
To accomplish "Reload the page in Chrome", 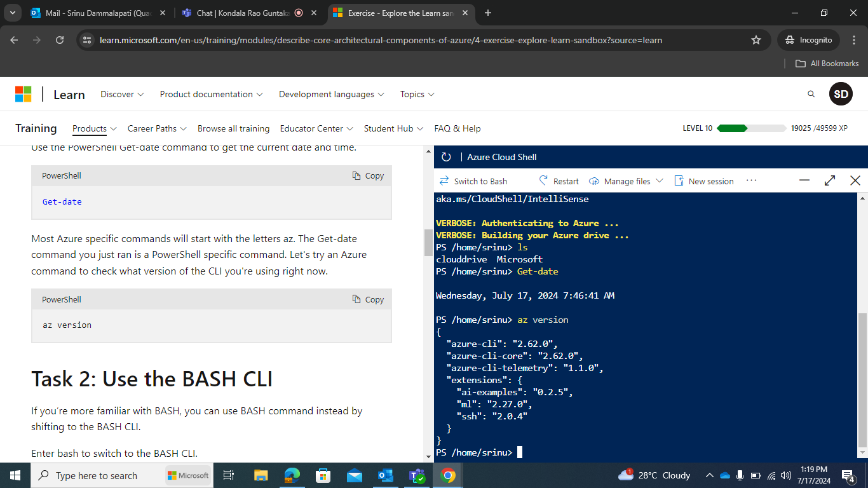I will (60, 40).
